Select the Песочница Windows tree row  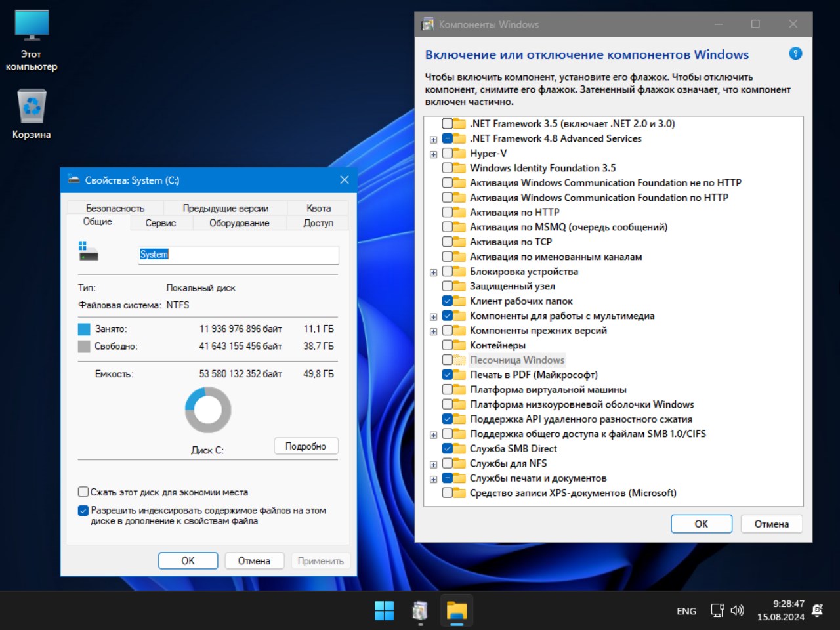click(x=517, y=360)
